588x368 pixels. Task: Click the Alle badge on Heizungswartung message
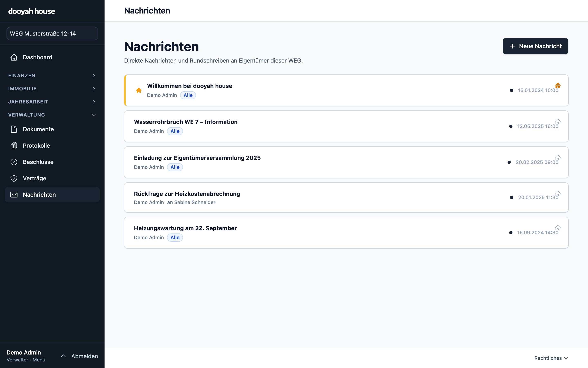pyautogui.click(x=175, y=238)
